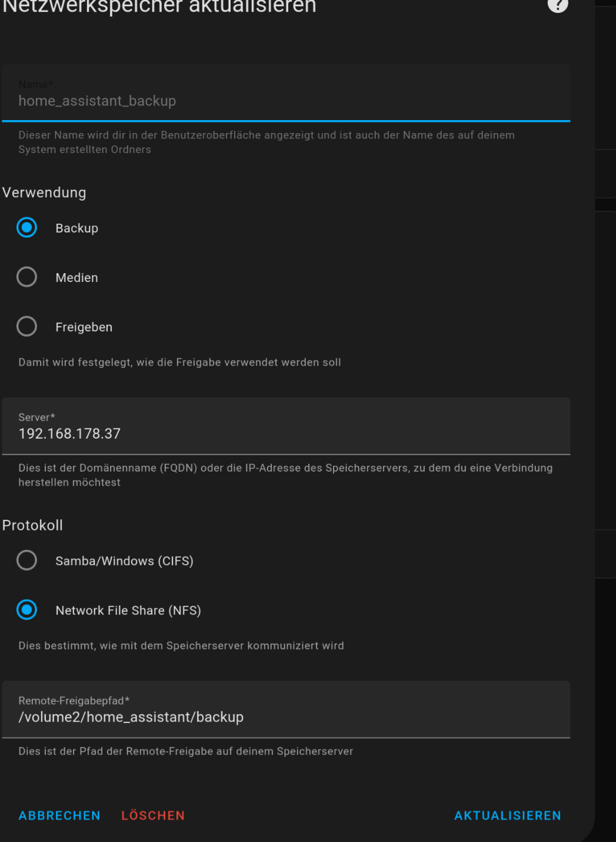Viewport: 616px width, 842px height.
Task: Select the Freigeben radio button
Action: pos(26,327)
